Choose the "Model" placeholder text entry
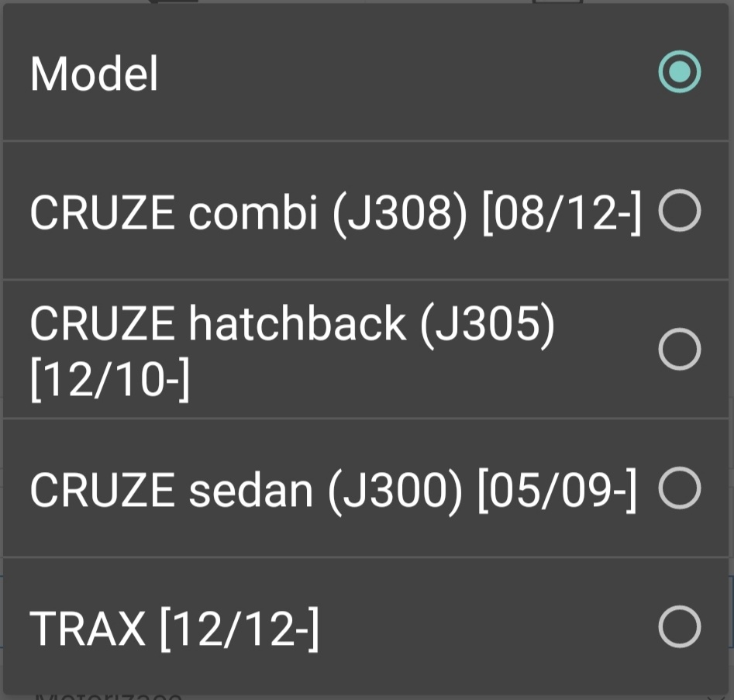734x700 pixels. tap(94, 74)
